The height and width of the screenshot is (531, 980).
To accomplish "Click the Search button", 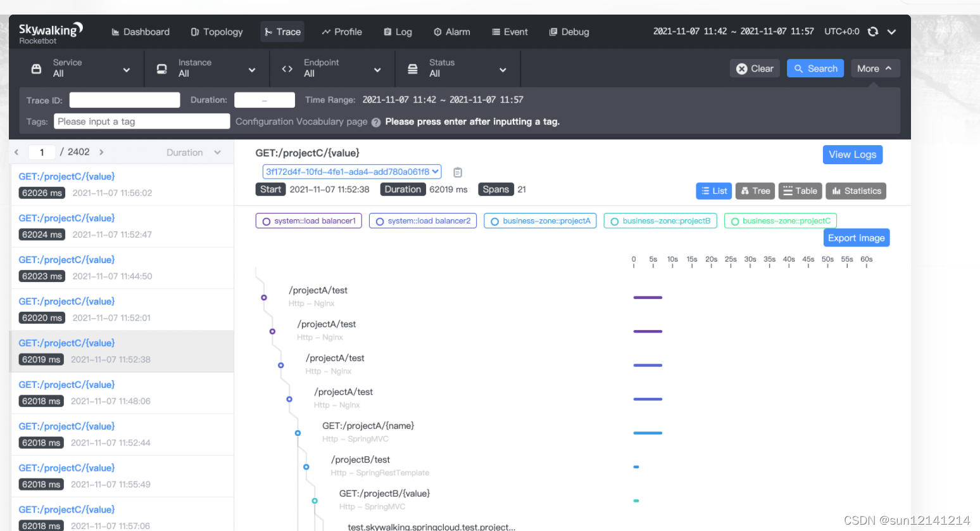I will (x=815, y=68).
